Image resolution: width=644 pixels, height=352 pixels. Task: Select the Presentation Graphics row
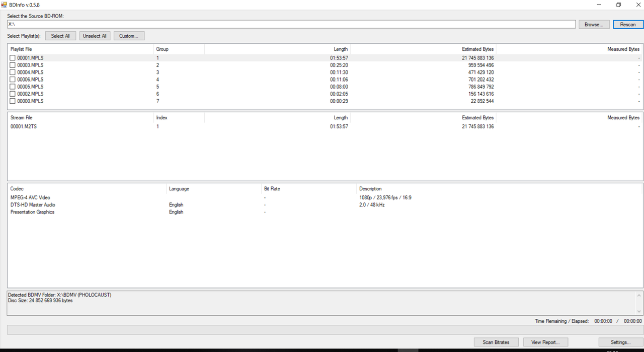pyautogui.click(x=325, y=212)
